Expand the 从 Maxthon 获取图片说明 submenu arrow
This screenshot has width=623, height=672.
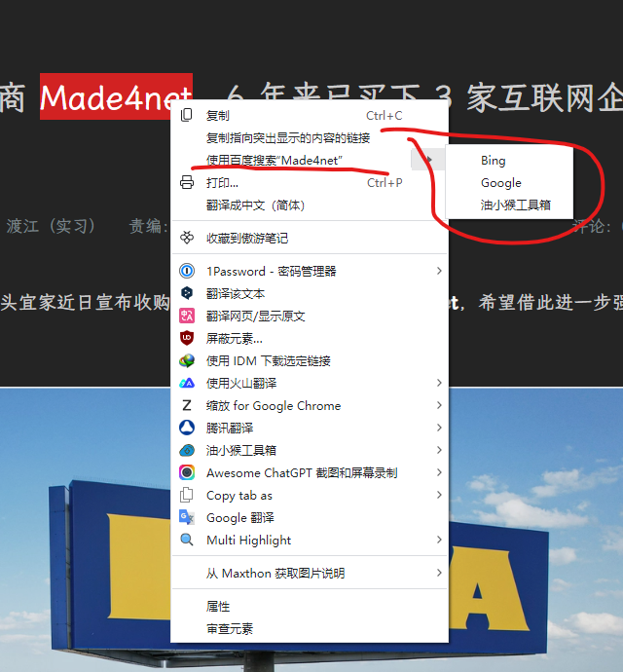[439, 573]
